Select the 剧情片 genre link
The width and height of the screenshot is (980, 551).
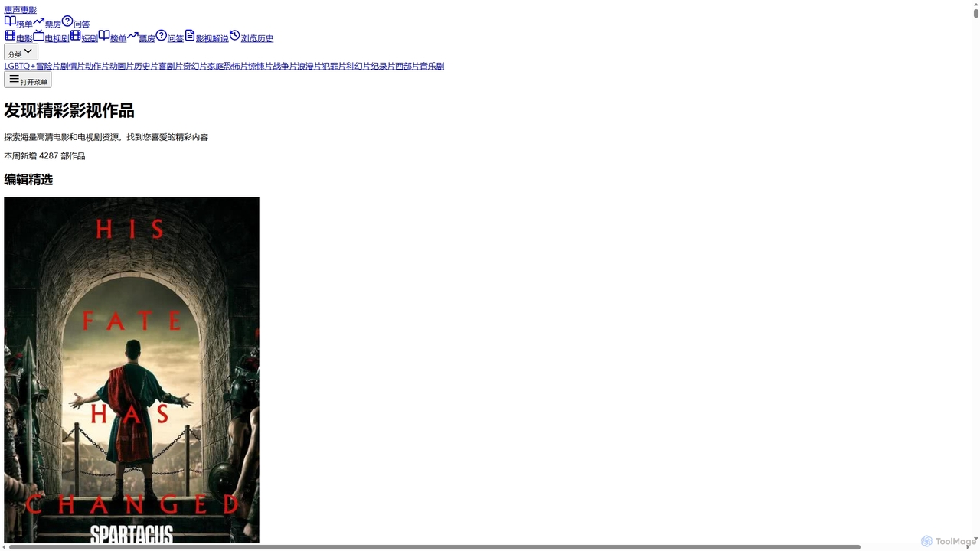pos(73,66)
